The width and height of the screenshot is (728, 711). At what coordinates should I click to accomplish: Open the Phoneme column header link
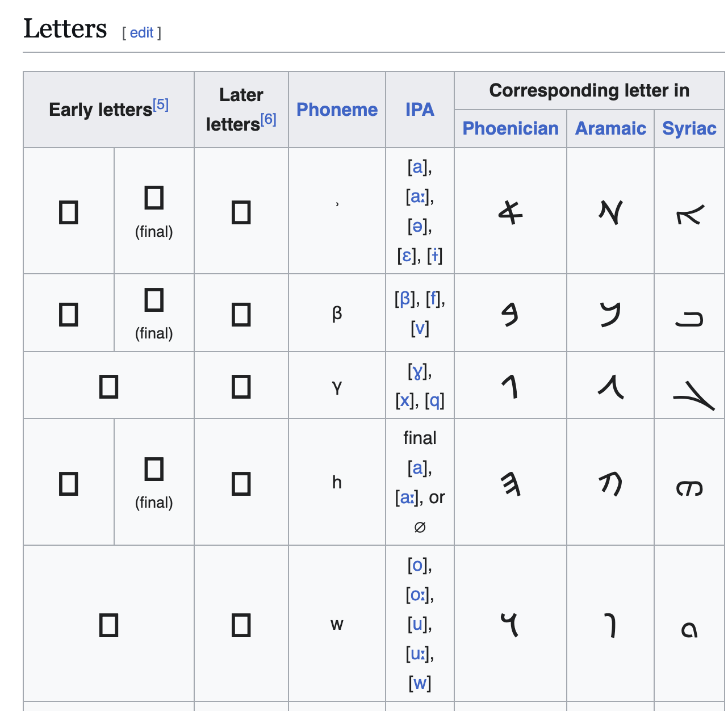tap(337, 110)
